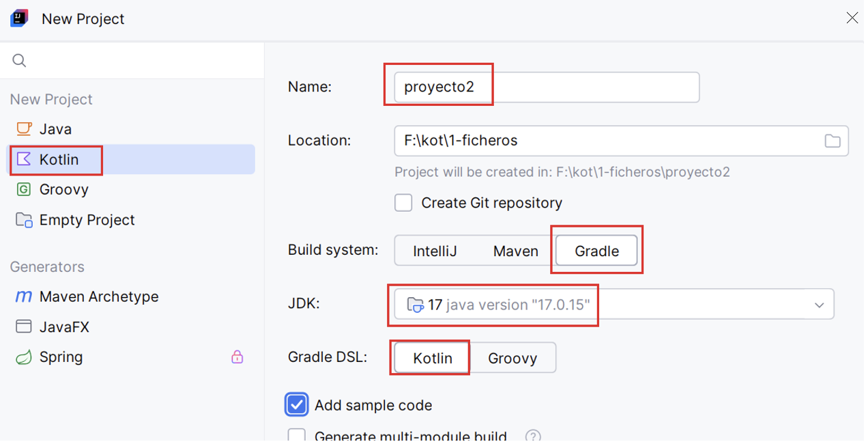Viewport: 868px width, 444px height.
Task: Switch build system to Maven
Action: tap(515, 251)
